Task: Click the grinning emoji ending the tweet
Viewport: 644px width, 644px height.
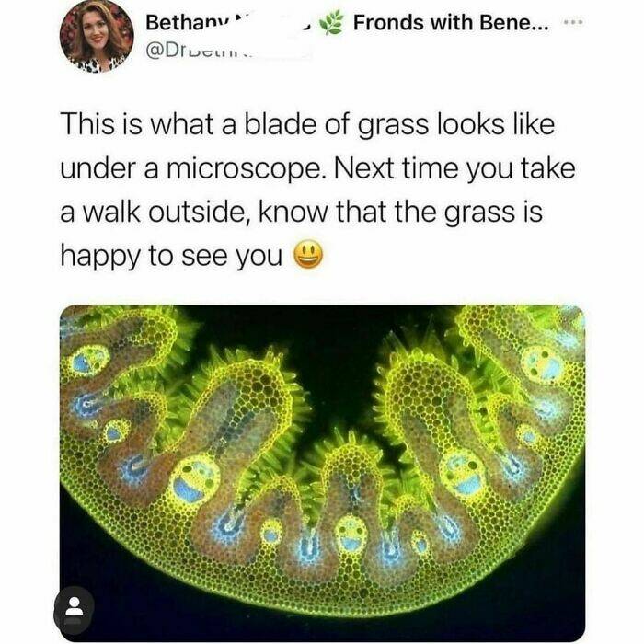Action: pyautogui.click(x=309, y=255)
